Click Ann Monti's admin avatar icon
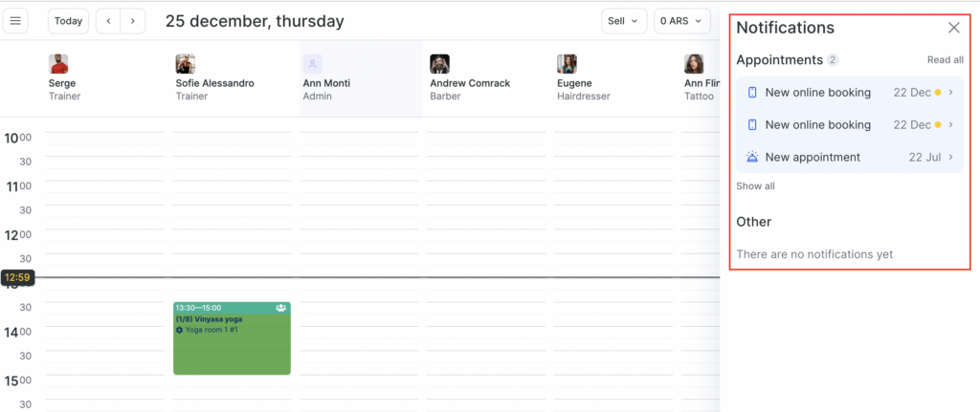Viewport: 980px width, 412px height. pos(313,64)
